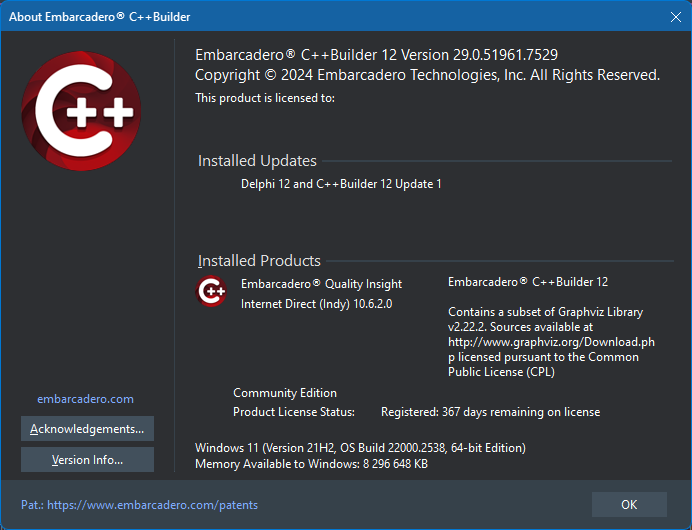Click 'Registered: 367 days remaining on license'
The height and width of the screenshot is (530, 692).
pos(490,412)
